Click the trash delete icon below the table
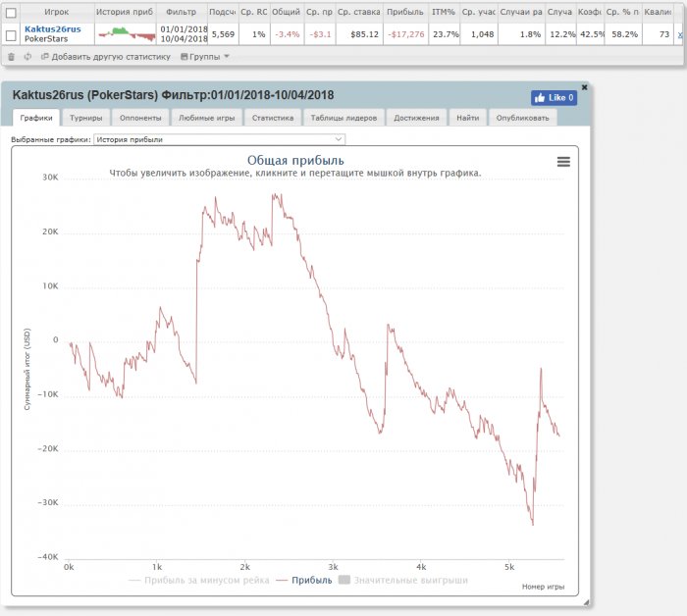This screenshot has height=616, width=687. [11, 57]
